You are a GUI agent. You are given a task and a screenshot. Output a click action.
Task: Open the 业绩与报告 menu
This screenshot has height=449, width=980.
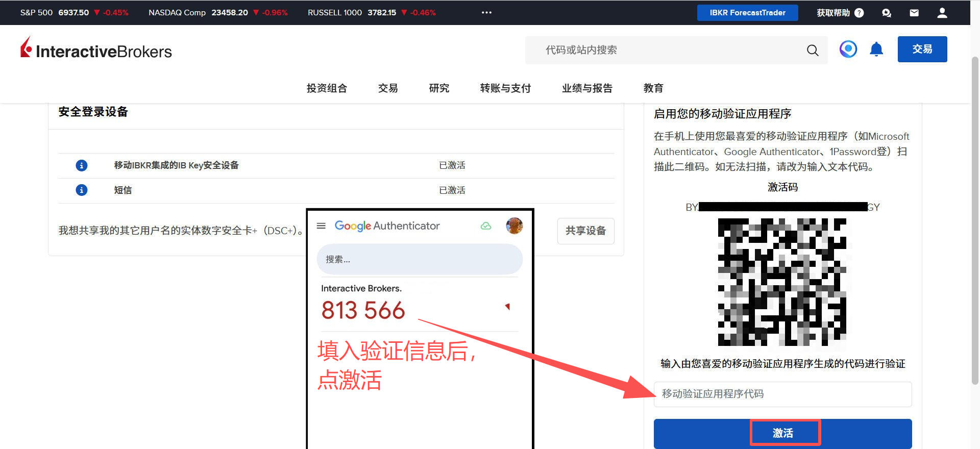point(587,88)
